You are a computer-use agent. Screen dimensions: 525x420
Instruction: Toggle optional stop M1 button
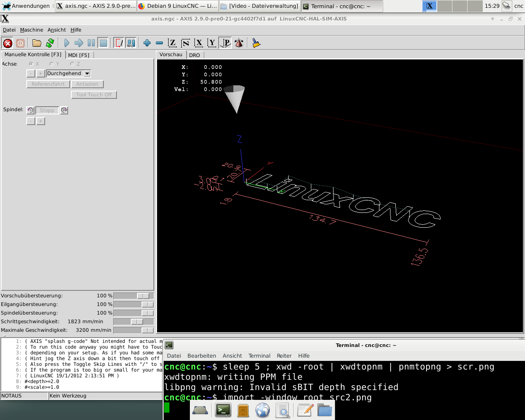coord(131,43)
